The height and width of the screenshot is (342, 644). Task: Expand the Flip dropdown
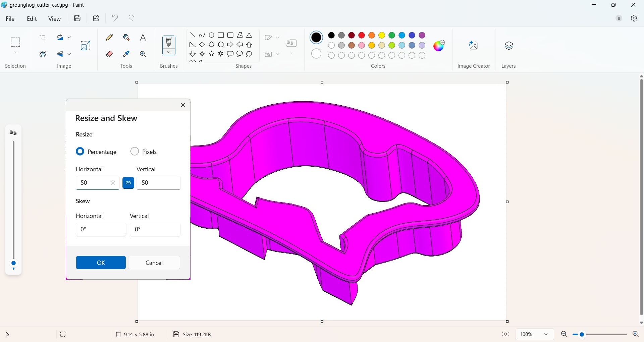[x=69, y=54]
